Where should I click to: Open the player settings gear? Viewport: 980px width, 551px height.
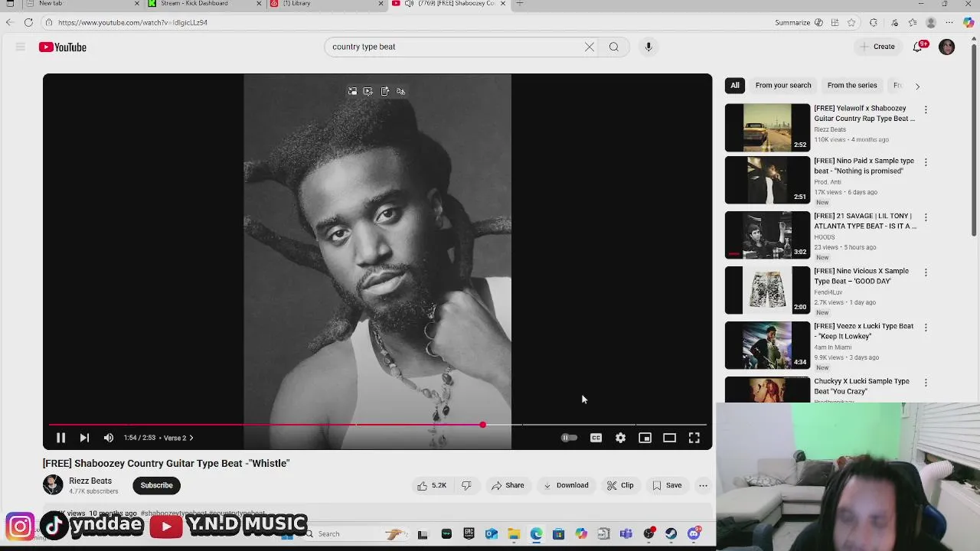(x=620, y=438)
